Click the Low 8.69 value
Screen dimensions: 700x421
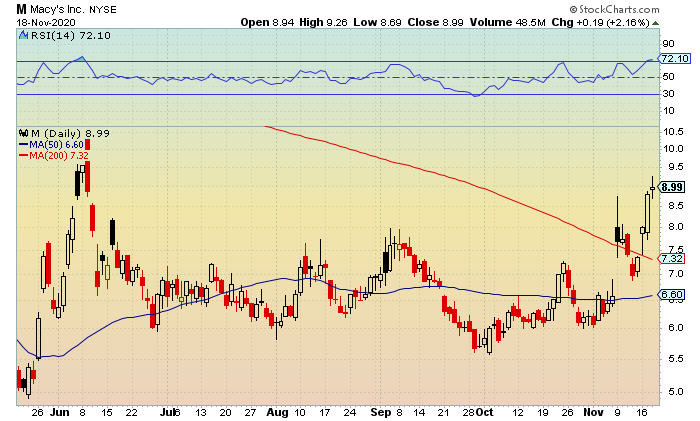(x=377, y=22)
